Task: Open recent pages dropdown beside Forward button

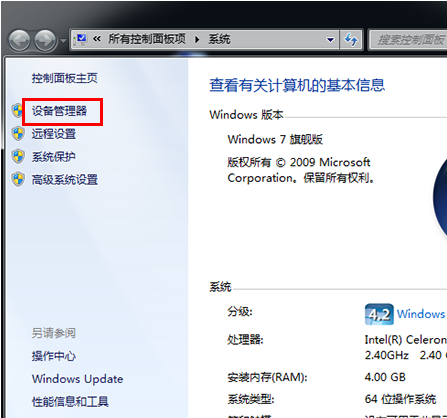Action: tap(63, 41)
